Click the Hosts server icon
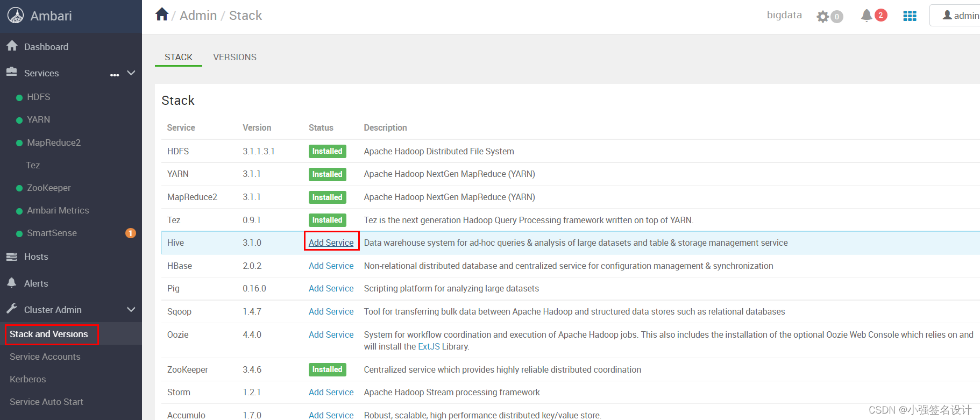 point(12,257)
